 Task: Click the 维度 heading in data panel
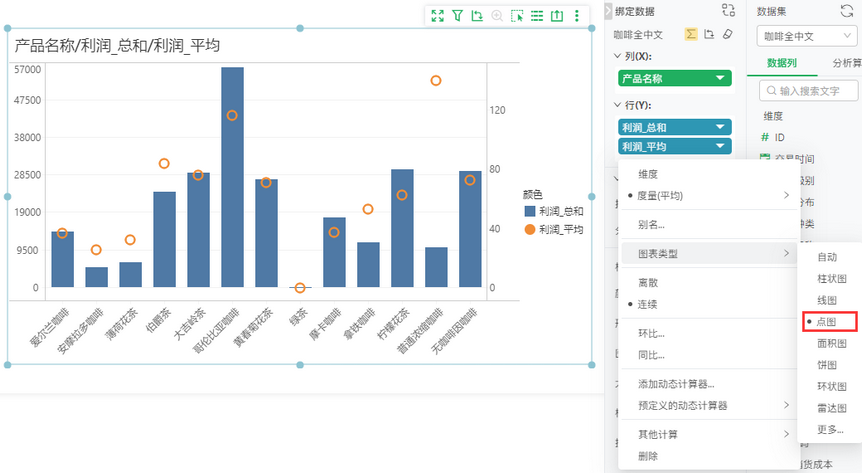(x=772, y=116)
